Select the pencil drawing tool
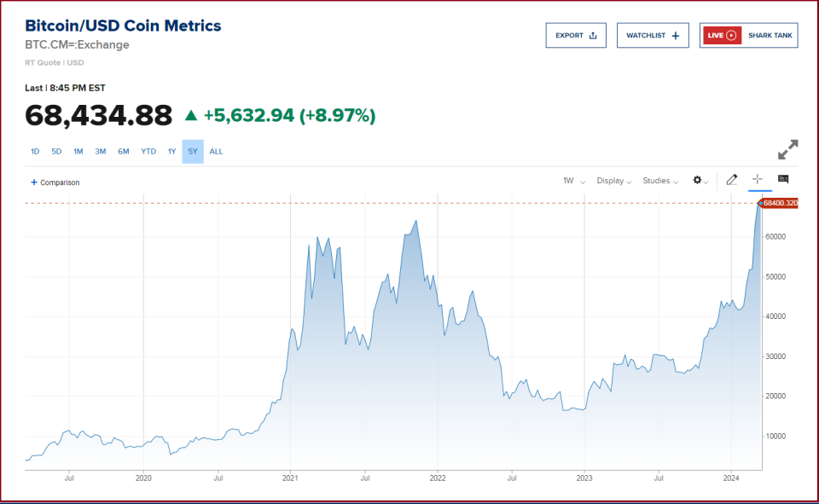Screen dimensions: 819x504 coord(732,180)
